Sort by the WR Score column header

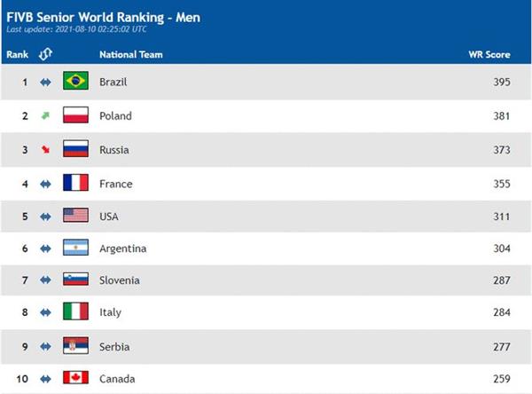click(x=489, y=54)
